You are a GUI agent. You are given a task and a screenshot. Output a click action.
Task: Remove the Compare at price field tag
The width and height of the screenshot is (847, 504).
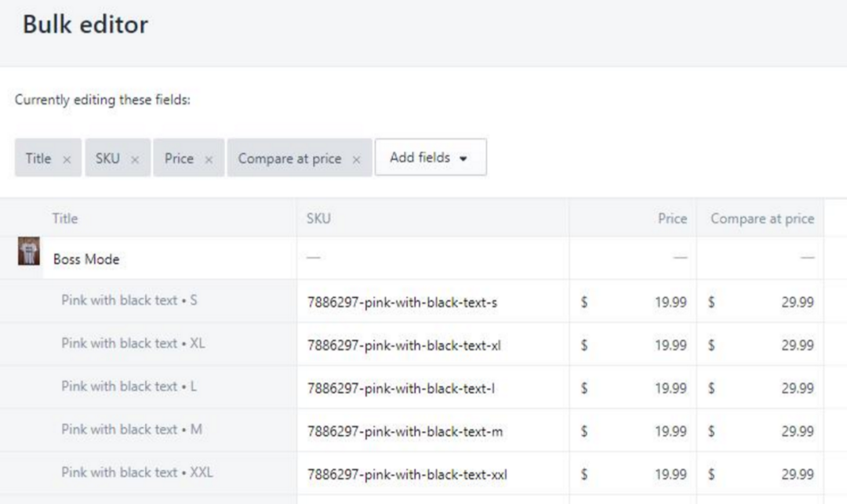tap(356, 160)
